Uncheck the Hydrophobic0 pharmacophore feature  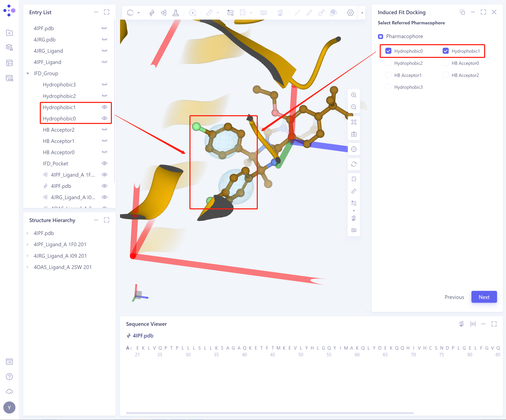tap(388, 51)
